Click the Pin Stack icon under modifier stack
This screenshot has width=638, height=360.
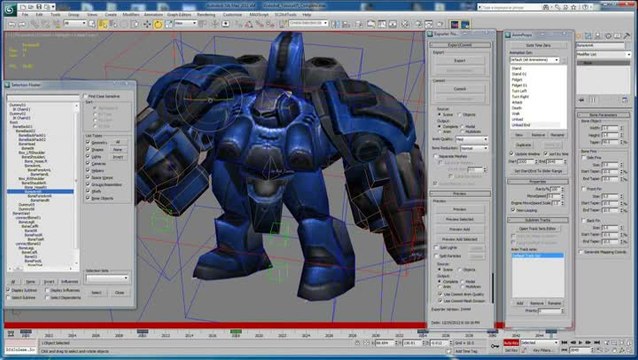581,100
